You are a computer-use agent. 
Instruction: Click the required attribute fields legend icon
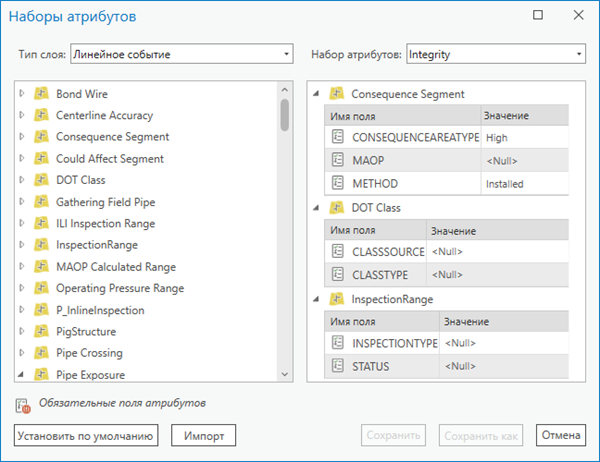(23, 404)
